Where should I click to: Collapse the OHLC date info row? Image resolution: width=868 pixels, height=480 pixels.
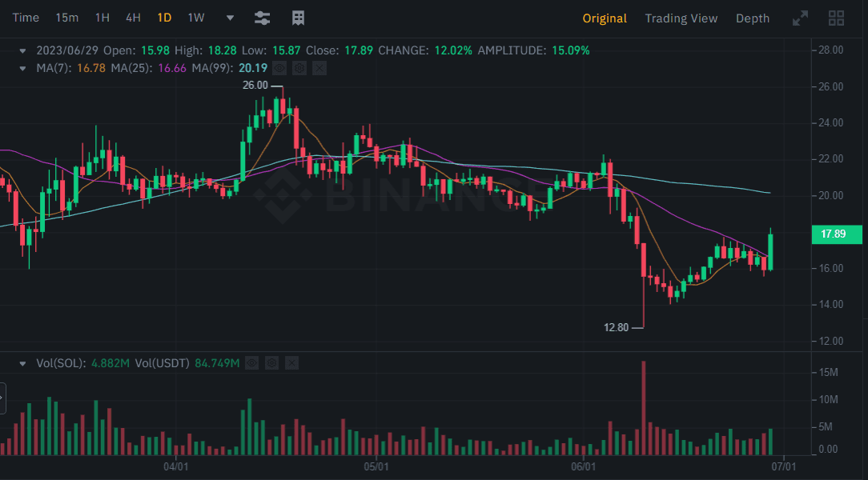pos(23,50)
